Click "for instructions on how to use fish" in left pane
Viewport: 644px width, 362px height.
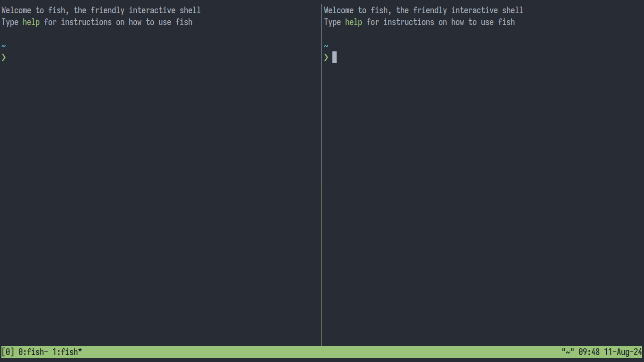tap(118, 22)
